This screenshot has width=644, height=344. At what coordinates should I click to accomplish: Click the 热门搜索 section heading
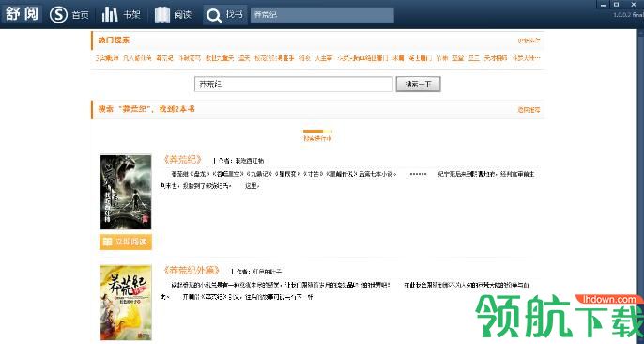pyautogui.click(x=114, y=39)
